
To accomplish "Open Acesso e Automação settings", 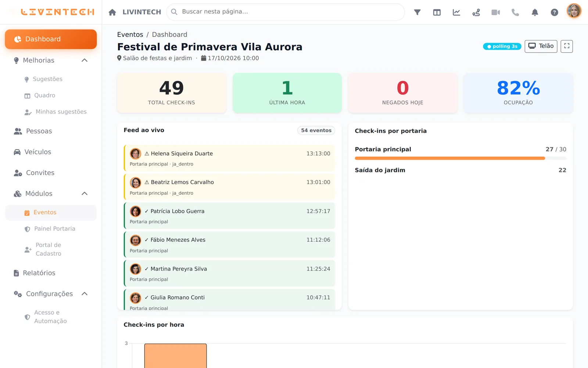I will pyautogui.click(x=51, y=317).
